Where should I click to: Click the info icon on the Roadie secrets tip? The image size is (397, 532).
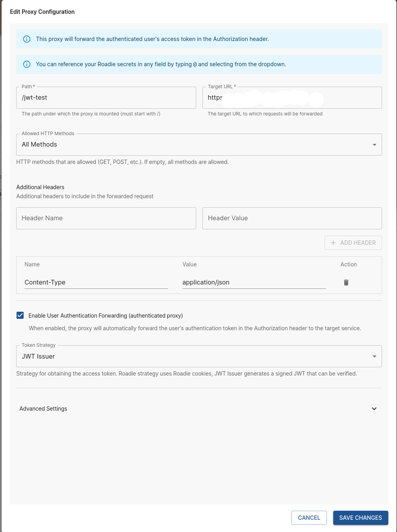click(x=27, y=64)
